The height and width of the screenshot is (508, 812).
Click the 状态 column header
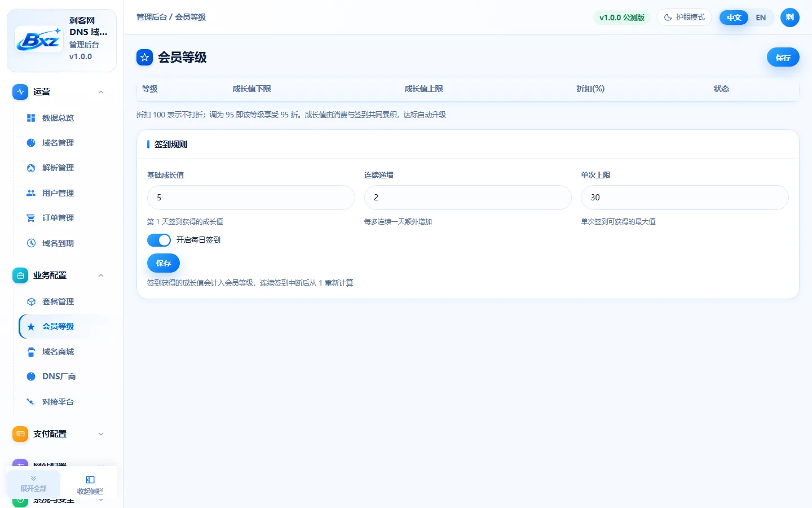pyautogui.click(x=721, y=89)
